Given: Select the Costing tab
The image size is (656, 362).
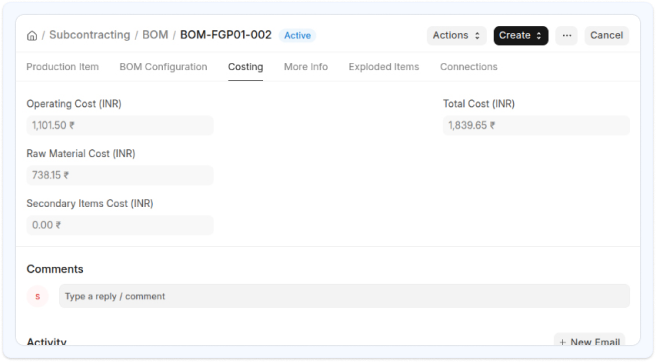Looking at the screenshot, I should click(246, 67).
